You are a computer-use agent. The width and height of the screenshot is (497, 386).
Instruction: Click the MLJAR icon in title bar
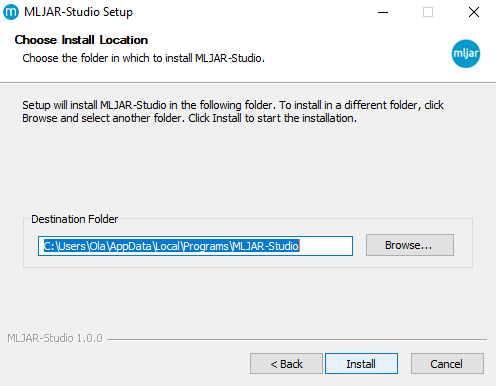point(11,12)
